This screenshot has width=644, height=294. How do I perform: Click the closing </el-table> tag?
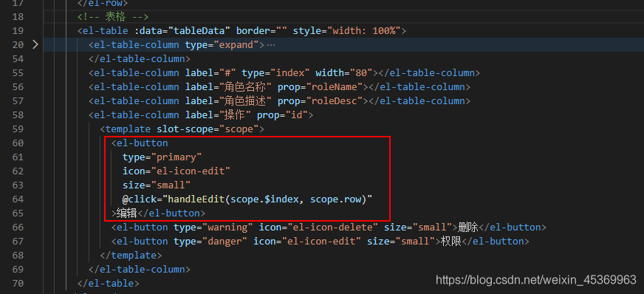click(x=109, y=284)
